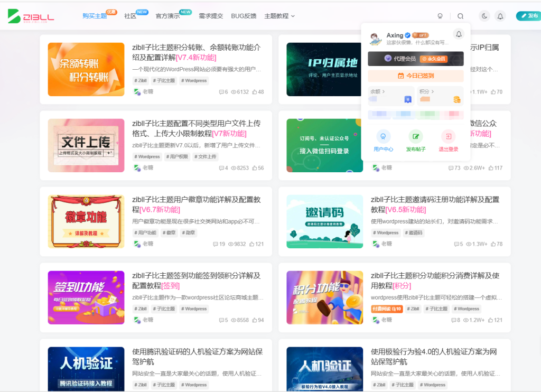Click like count 48 on transfer article
This screenshot has width=541, height=392.
[258, 92]
